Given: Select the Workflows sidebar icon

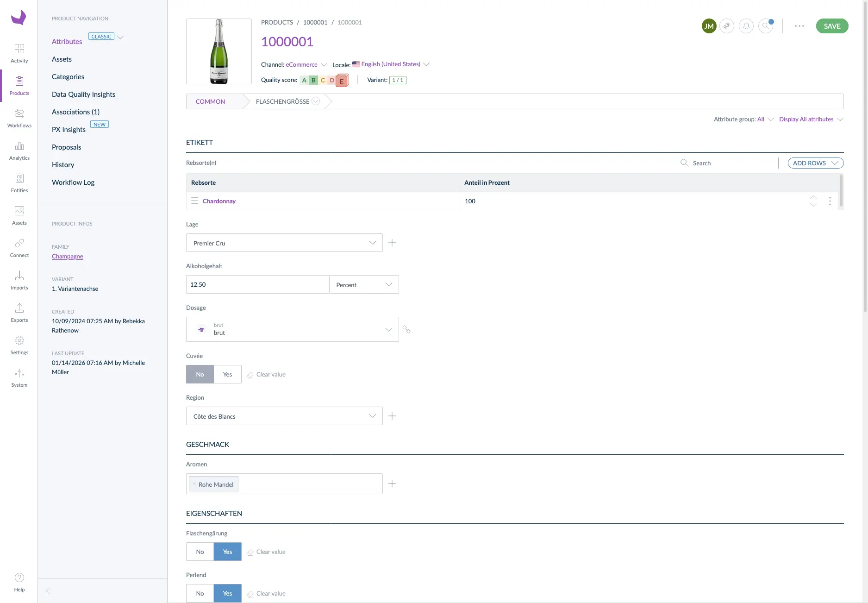Looking at the screenshot, I should 19,118.
